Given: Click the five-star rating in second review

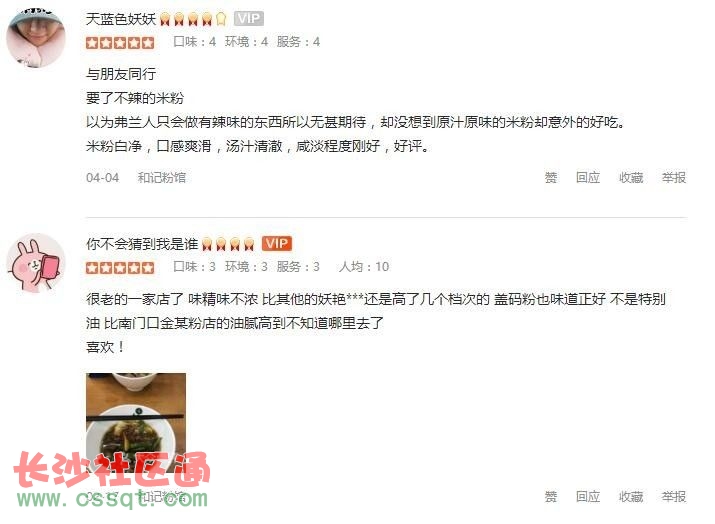Looking at the screenshot, I should point(120,268).
